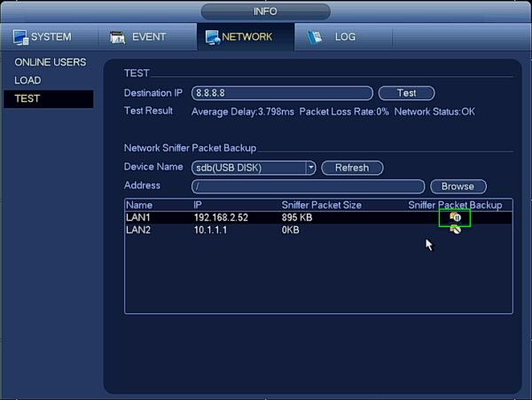
Task: Switch to the SYSTEM tab
Action: (50, 37)
